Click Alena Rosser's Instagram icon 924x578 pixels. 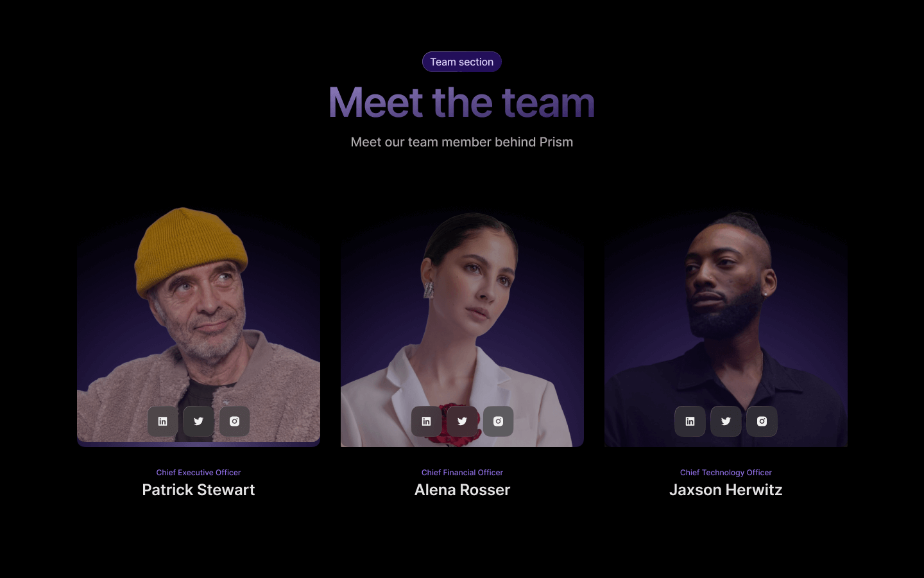point(498,421)
